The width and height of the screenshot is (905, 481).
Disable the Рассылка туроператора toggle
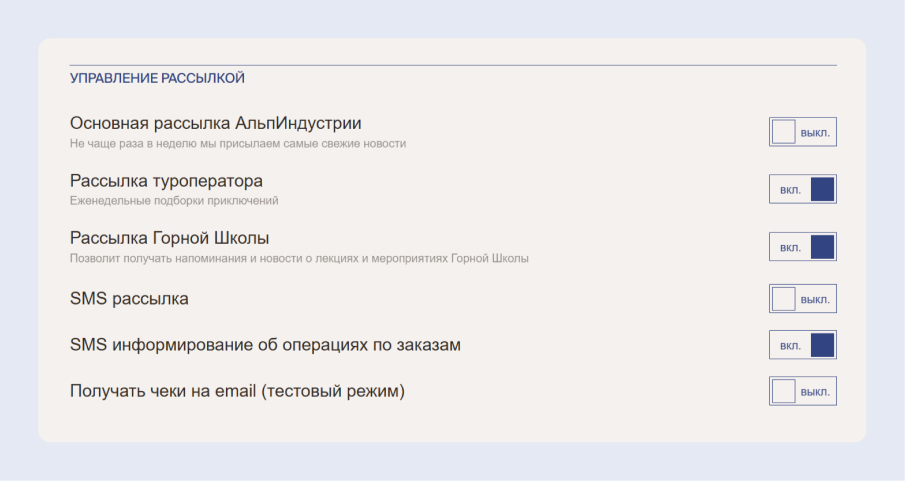tap(802, 190)
